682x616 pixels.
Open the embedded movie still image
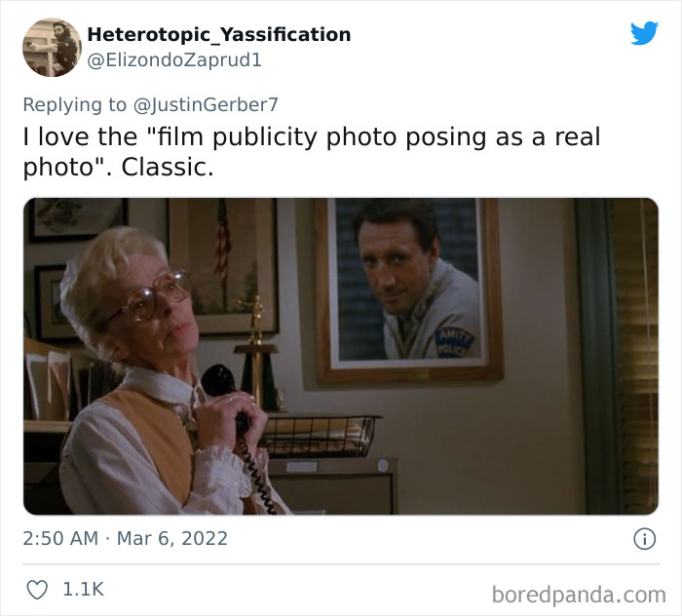coord(341,357)
